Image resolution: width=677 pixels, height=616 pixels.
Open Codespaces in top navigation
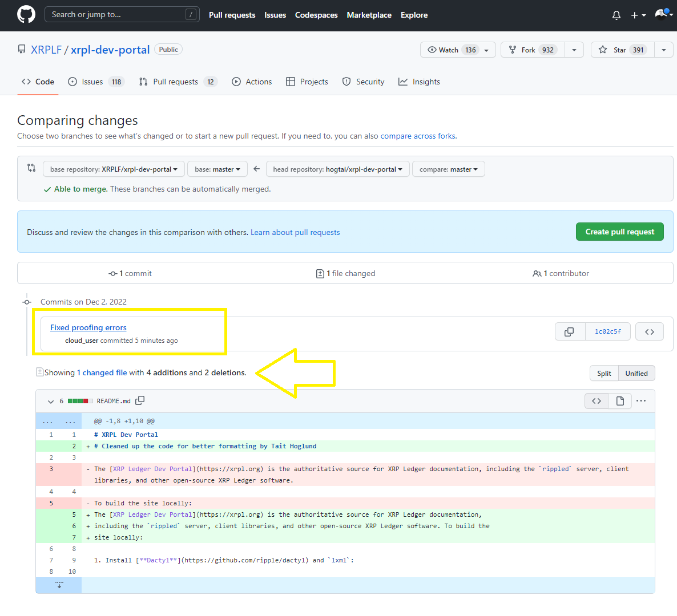[316, 15]
